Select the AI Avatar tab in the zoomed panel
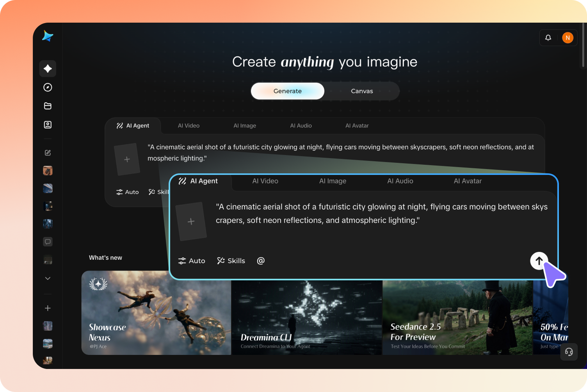The height and width of the screenshot is (392, 587). 468,181
